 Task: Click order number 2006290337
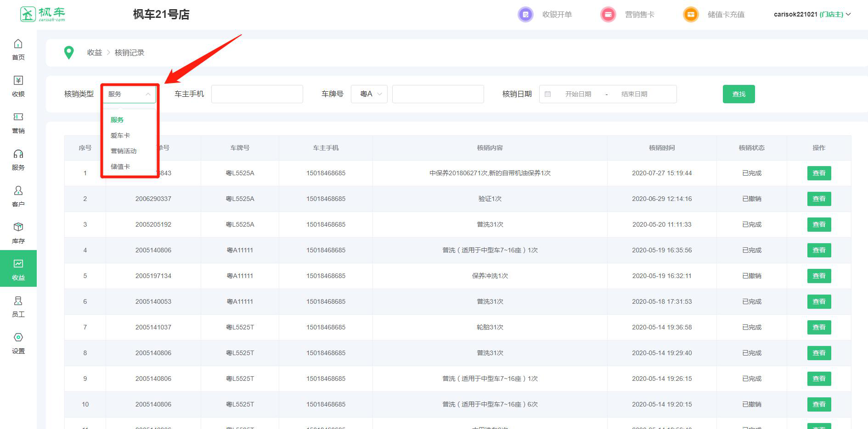click(153, 199)
